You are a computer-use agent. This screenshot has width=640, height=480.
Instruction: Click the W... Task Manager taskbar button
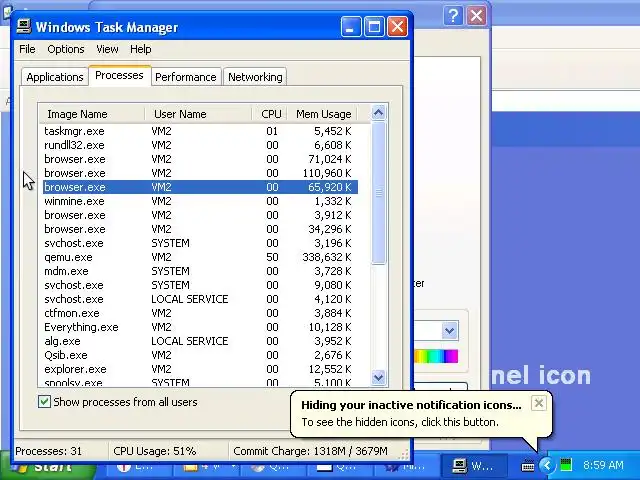[473, 466]
